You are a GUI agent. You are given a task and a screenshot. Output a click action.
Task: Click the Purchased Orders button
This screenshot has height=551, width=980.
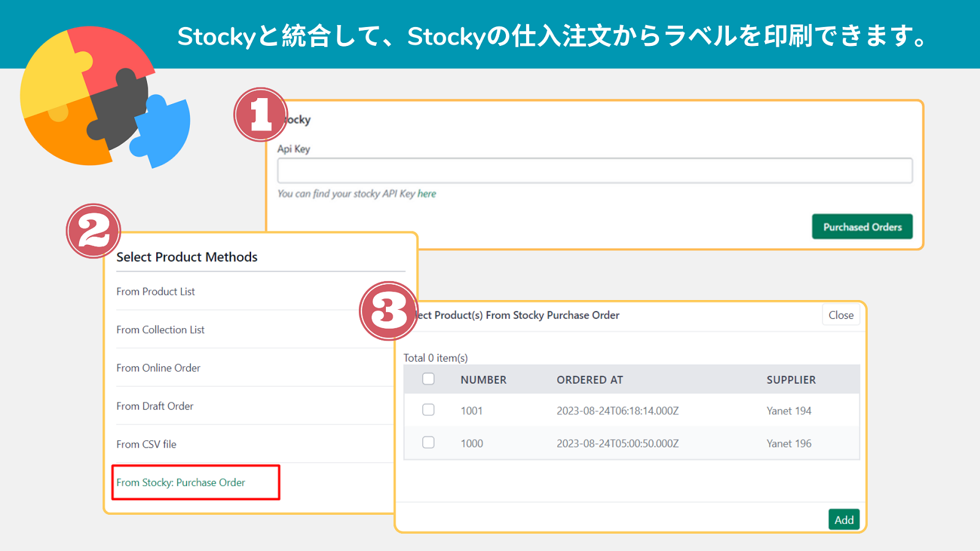862,227
